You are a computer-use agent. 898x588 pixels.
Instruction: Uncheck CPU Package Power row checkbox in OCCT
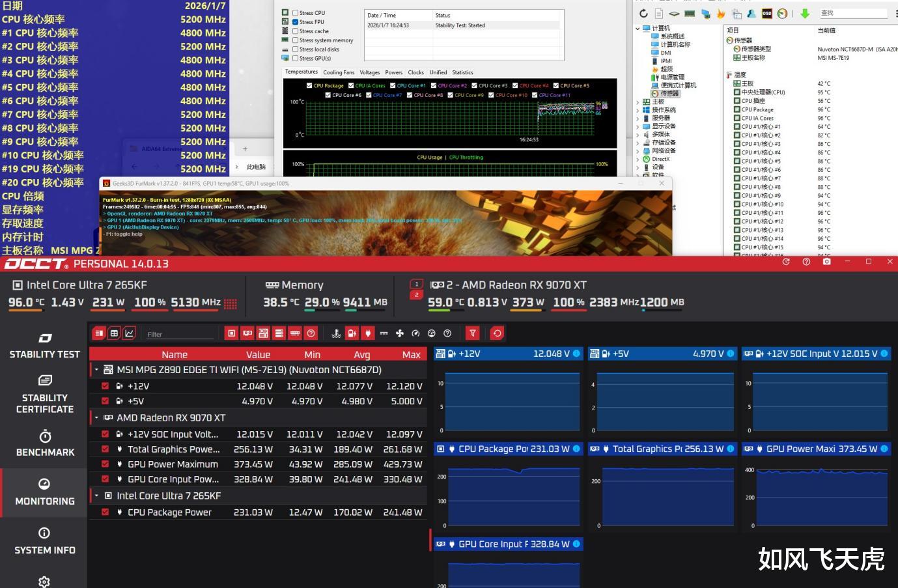pyautogui.click(x=105, y=512)
